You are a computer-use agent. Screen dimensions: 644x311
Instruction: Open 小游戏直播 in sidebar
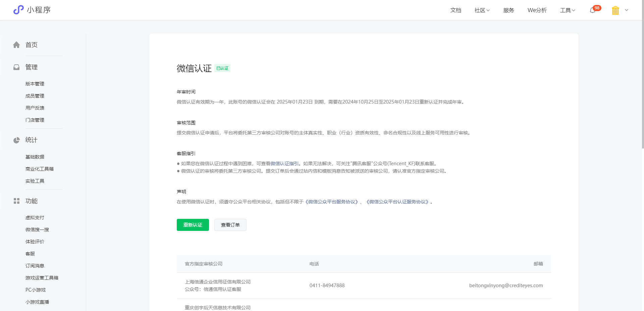[37, 302]
